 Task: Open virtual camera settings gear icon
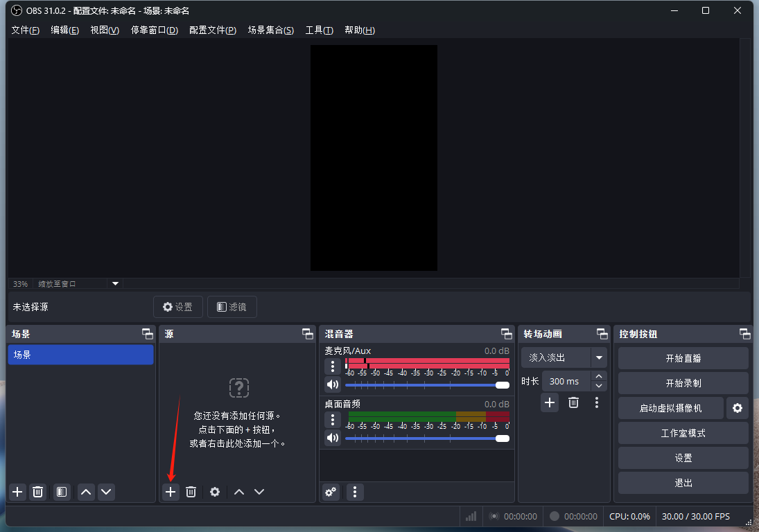coord(737,408)
